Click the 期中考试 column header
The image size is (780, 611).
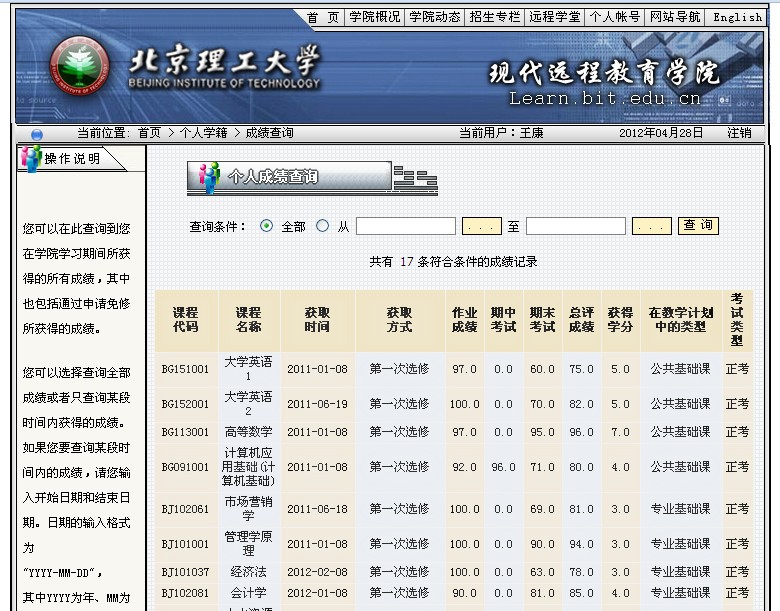[x=503, y=320]
